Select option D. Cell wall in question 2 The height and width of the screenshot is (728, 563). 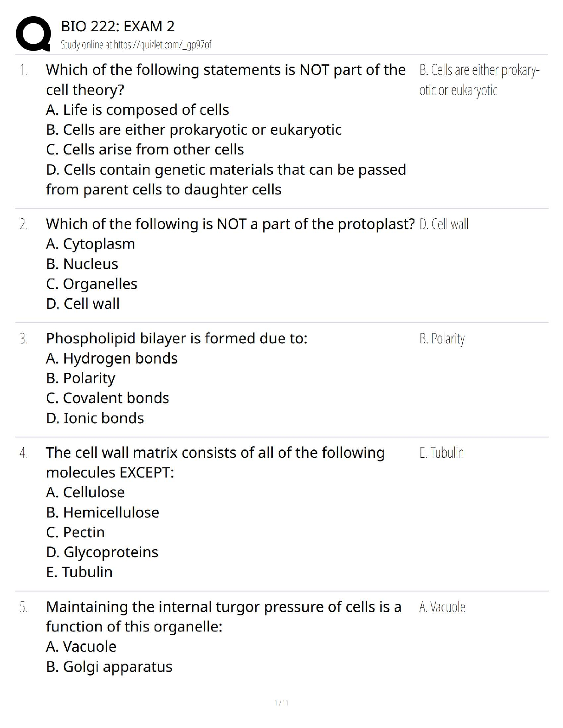click(83, 304)
